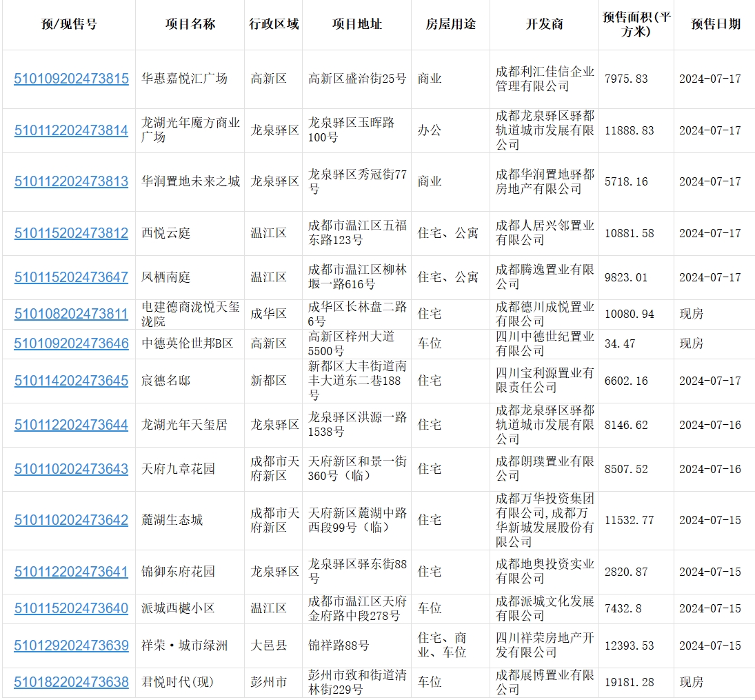Screen dimensions: 755x700
Task: Click address 高新区梓州大道5500号
Action: tap(352, 343)
